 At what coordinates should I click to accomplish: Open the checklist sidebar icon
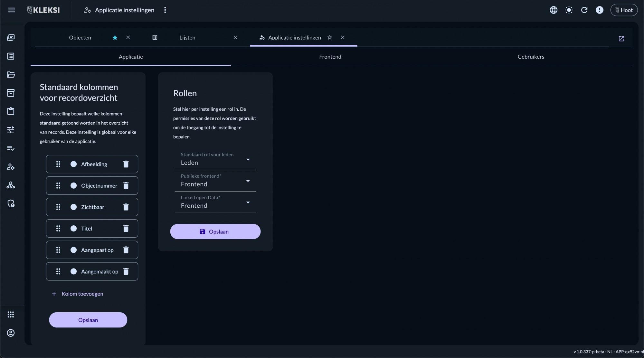click(11, 148)
